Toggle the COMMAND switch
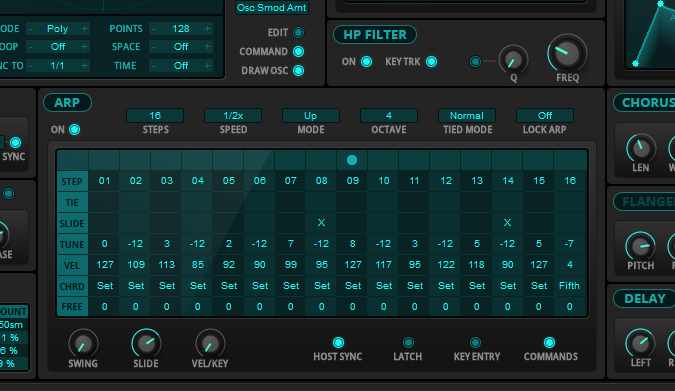The height and width of the screenshot is (391, 675). tap(298, 51)
